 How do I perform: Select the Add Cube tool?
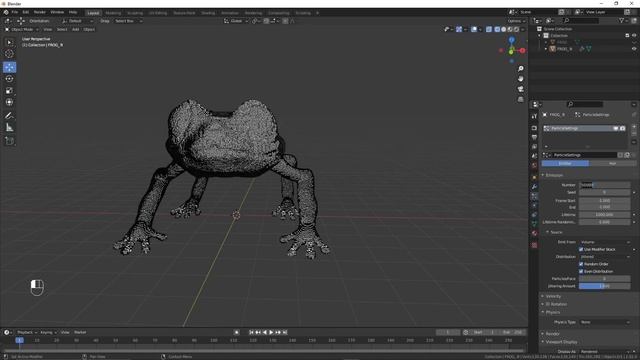(x=9, y=141)
